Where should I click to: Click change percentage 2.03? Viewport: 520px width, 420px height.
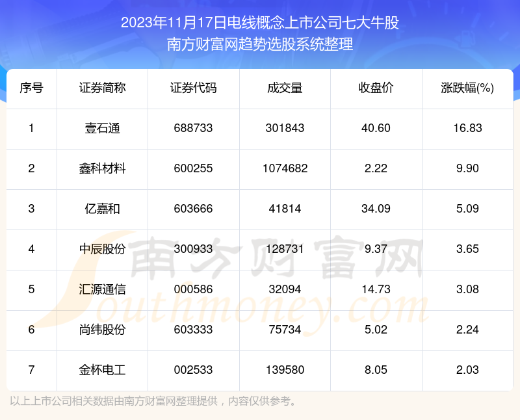(467, 370)
